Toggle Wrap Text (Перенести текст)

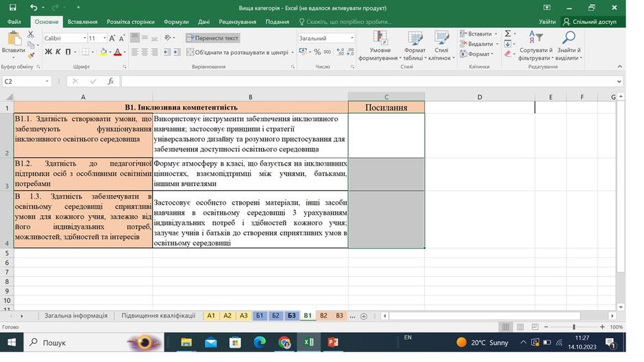(212, 38)
